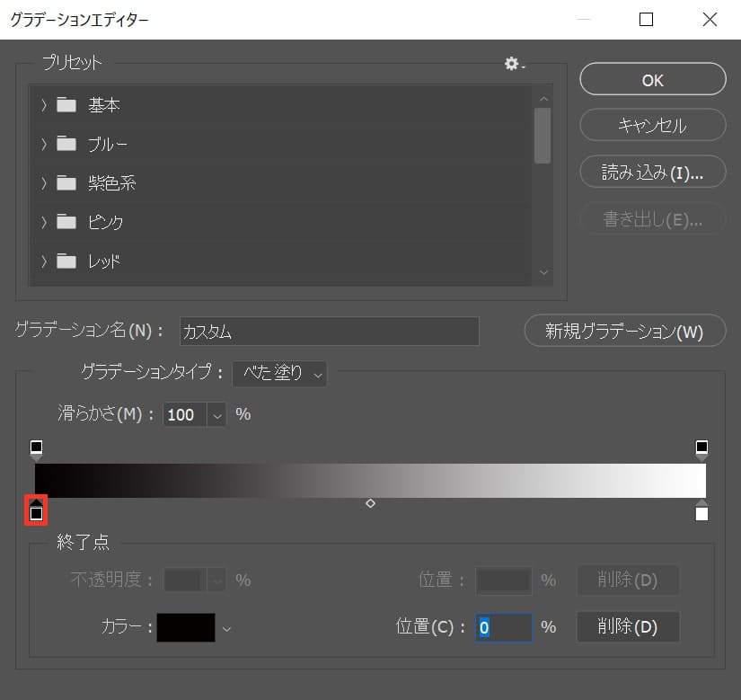Open the カラー swatch dropdown arrow

(x=227, y=629)
